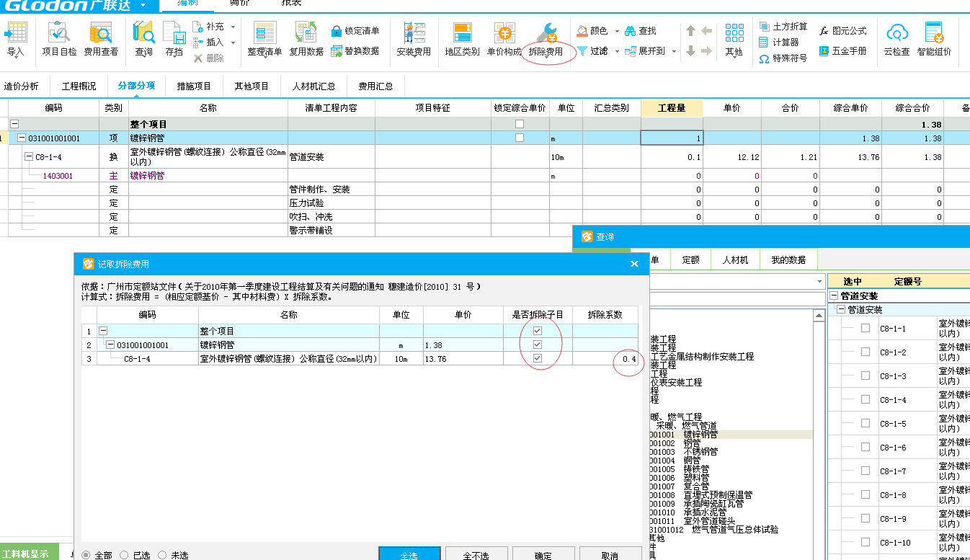Image resolution: width=970 pixels, height=560 pixels.
Task: Check the C8-1-1 quota checkbox in 查询 window
Action: pos(866,328)
